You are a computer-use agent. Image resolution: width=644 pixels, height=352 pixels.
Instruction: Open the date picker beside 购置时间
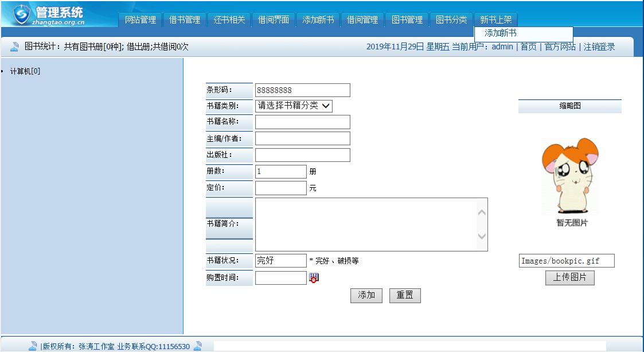pyautogui.click(x=314, y=277)
